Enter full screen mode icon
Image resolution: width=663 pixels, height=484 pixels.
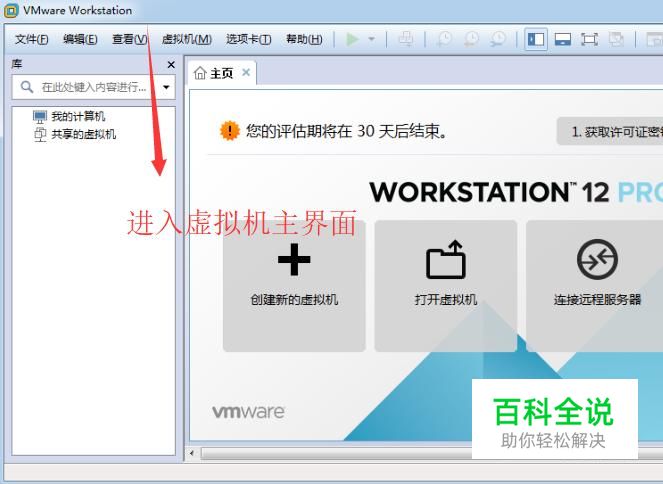pos(589,39)
